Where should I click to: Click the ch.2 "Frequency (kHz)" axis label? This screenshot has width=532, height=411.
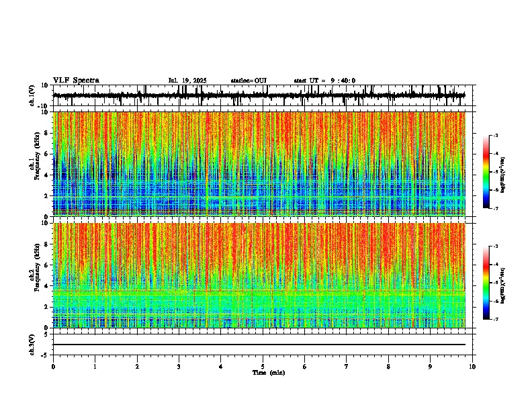click(x=38, y=267)
